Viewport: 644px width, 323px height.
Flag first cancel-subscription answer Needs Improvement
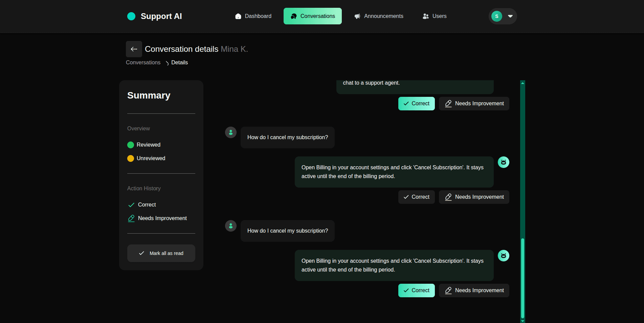tap(474, 197)
